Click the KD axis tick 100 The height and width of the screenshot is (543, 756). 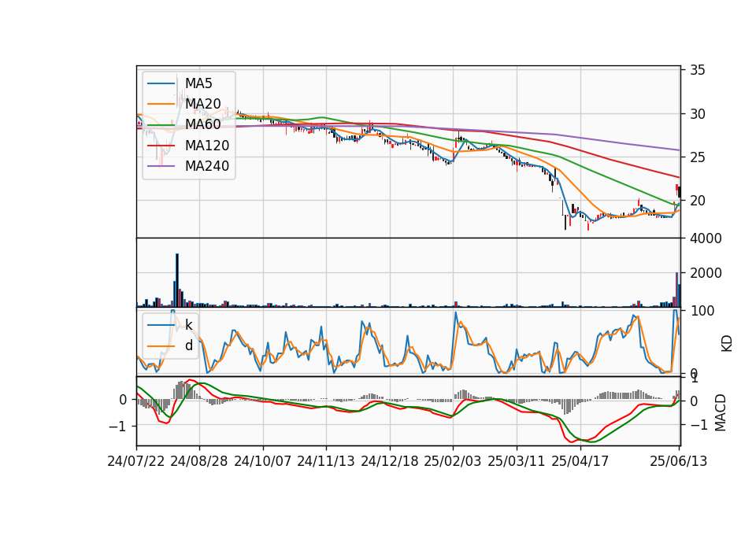[x=702, y=311]
